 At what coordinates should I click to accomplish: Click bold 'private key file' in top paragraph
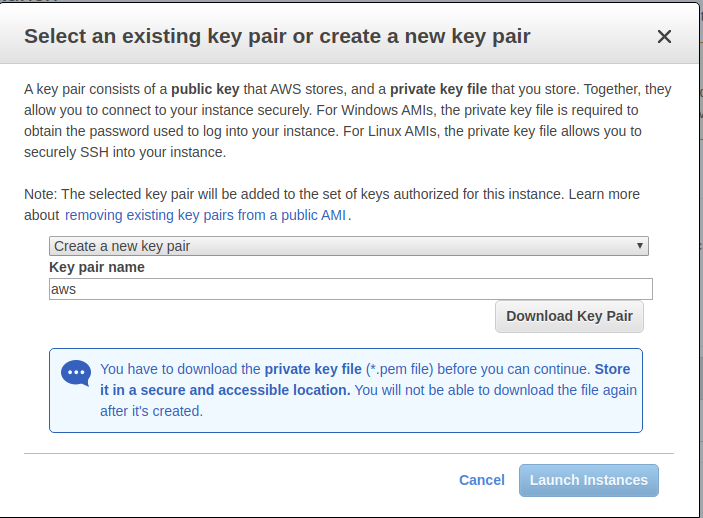point(438,89)
